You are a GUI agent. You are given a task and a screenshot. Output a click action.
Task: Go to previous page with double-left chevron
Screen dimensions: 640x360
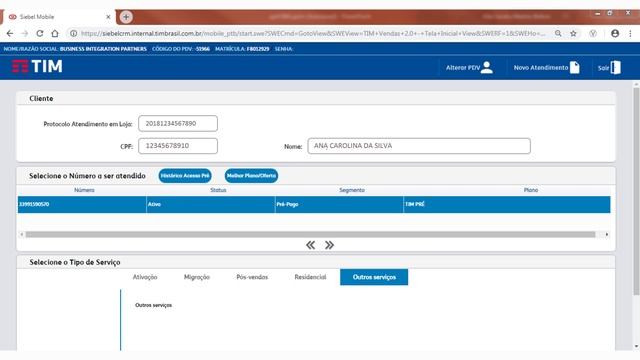(311, 245)
